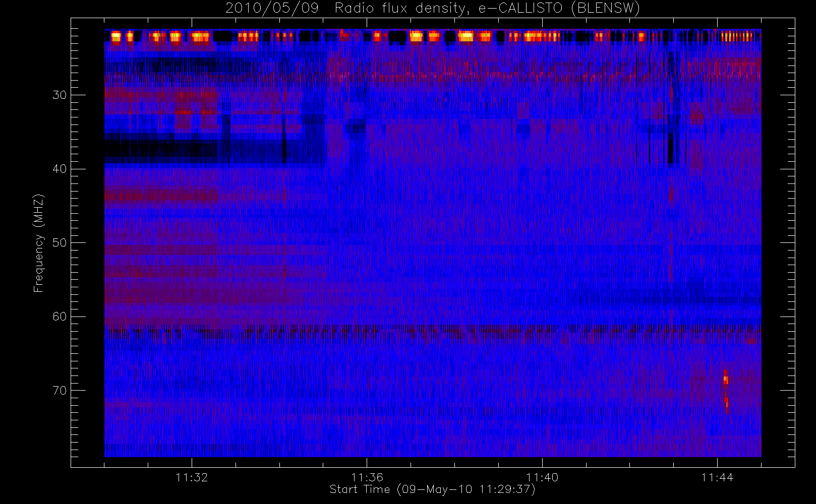
Task: Select the date 2010/05/09 in the title
Action: [x=272, y=9]
